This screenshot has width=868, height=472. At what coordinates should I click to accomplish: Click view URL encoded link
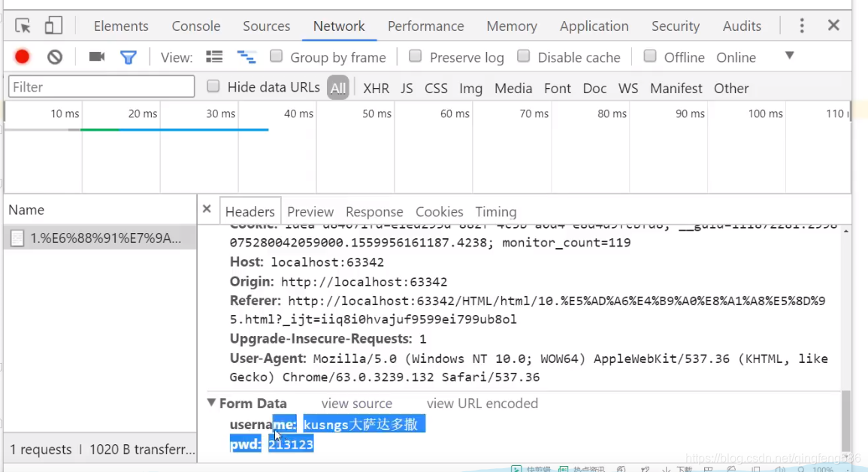click(x=482, y=404)
